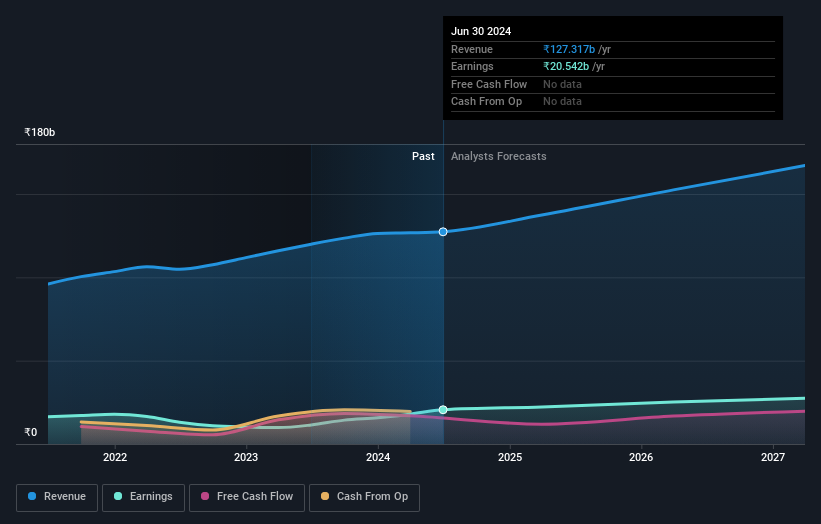Toggle the Free Cash Flow legend button
The image size is (821, 524).
247,497
